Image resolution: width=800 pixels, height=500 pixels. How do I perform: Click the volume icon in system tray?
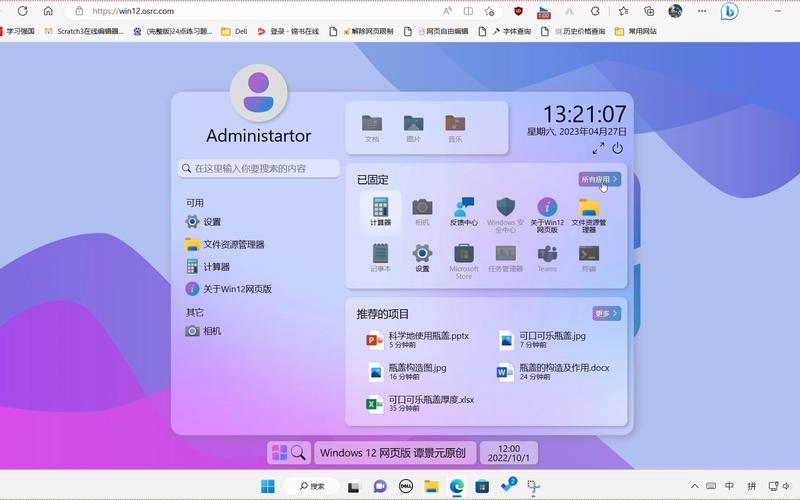[786, 486]
